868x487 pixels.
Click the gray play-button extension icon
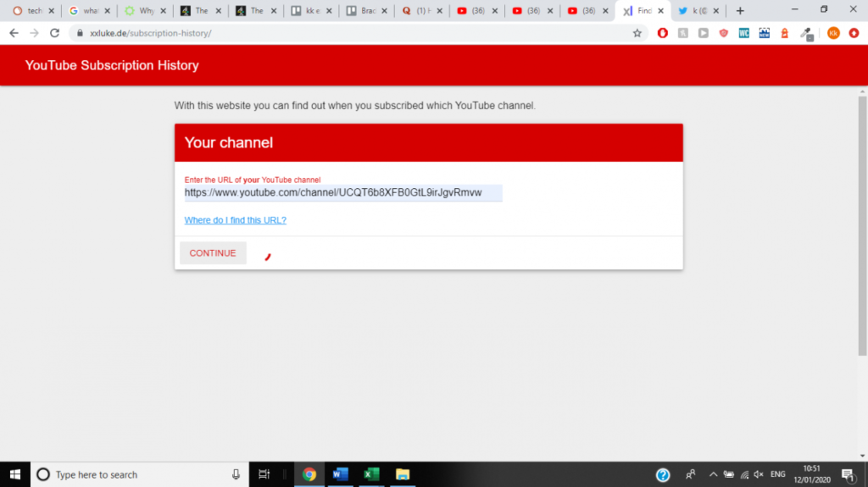pos(703,33)
